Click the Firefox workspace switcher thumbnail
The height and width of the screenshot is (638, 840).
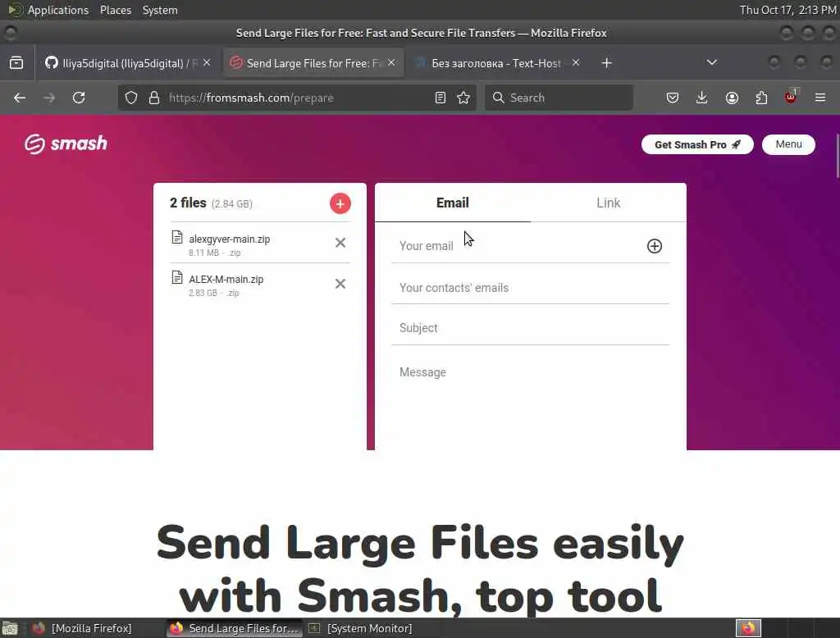pyautogui.click(x=748, y=628)
